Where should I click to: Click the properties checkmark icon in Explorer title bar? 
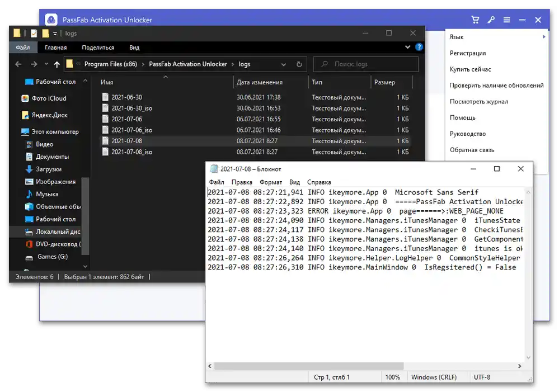34,33
